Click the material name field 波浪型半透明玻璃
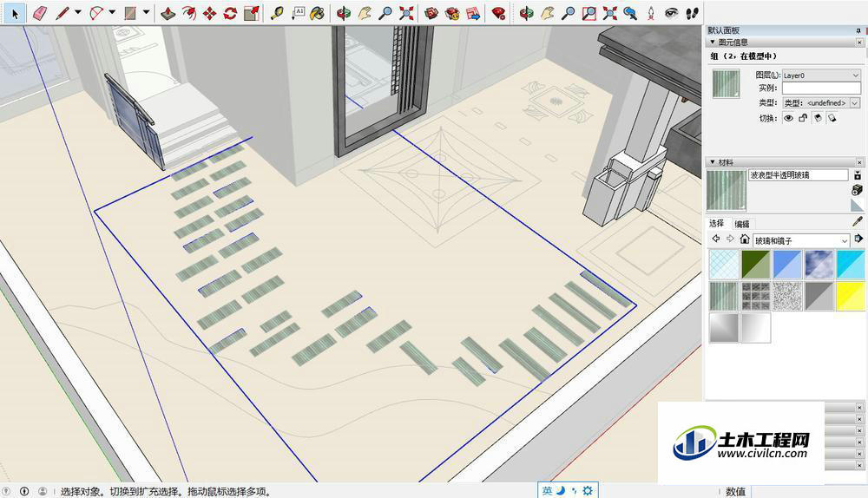This screenshot has height=498, width=868. pyautogui.click(x=798, y=175)
